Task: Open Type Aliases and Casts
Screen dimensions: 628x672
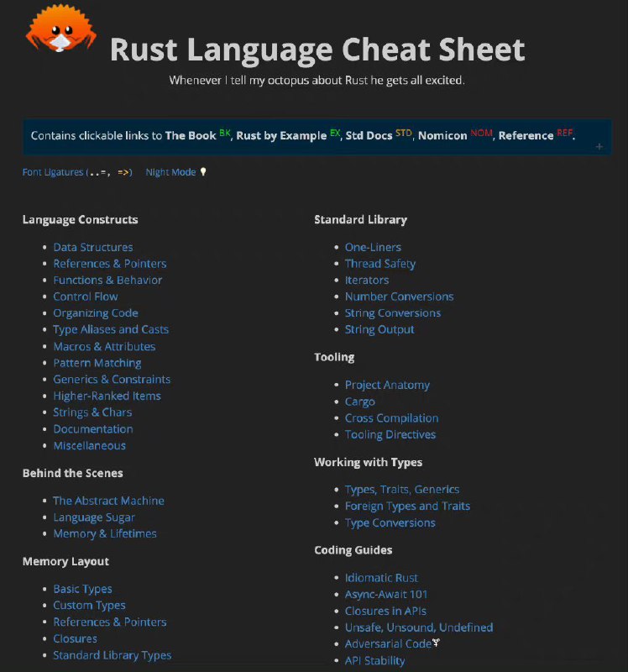Action: (111, 329)
